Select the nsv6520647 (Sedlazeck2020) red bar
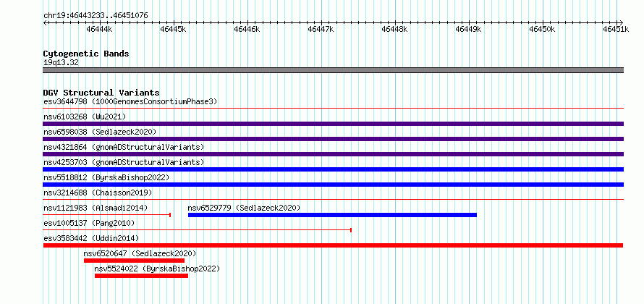 tap(134, 261)
